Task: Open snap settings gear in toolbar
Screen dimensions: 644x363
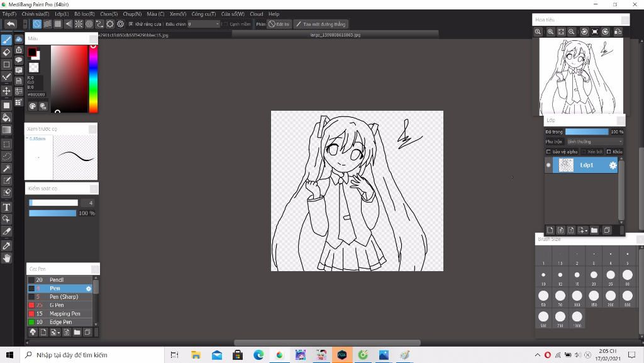Action: point(120,25)
